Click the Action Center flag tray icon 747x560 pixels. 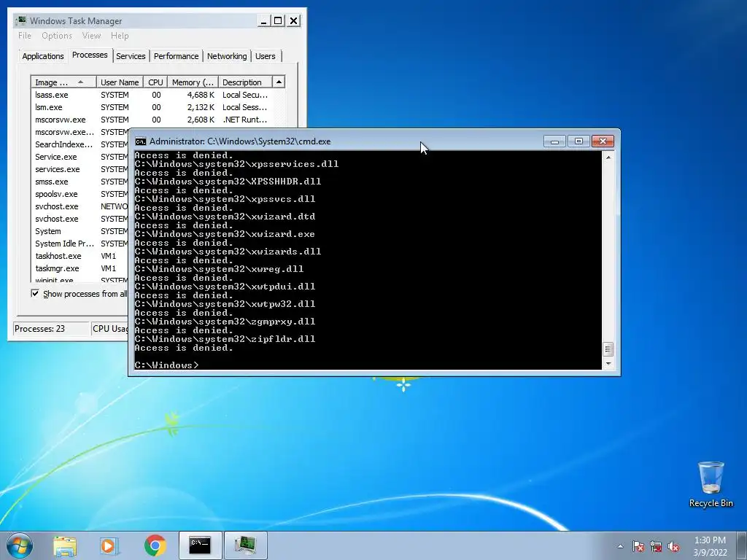[x=638, y=546]
